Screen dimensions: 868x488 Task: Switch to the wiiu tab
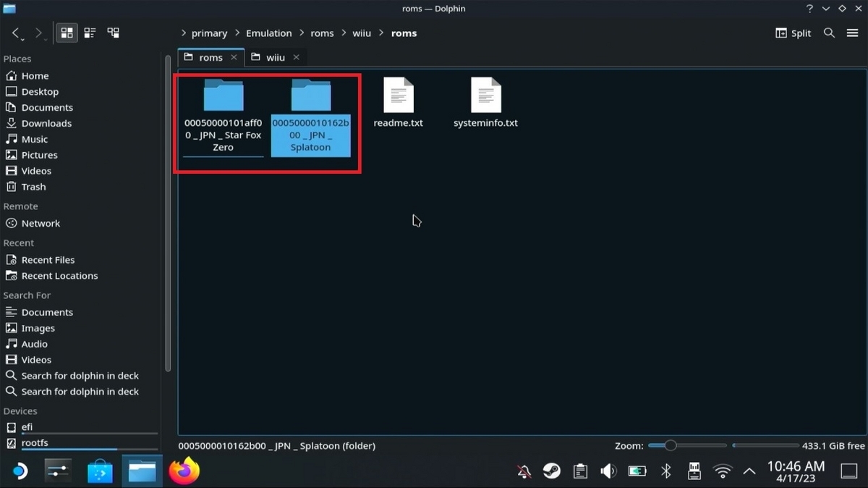click(x=276, y=57)
